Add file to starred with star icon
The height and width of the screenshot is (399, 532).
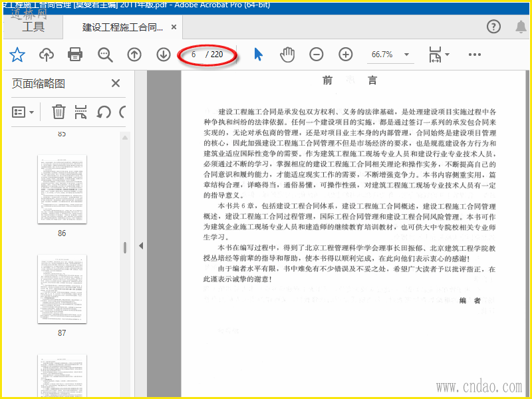click(17, 55)
